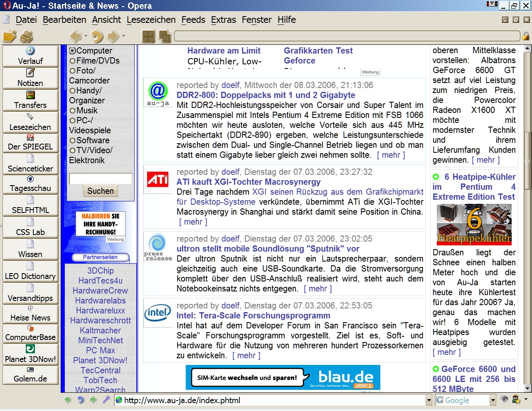
Task: Open the Notizen notes panel
Action: pos(30,78)
